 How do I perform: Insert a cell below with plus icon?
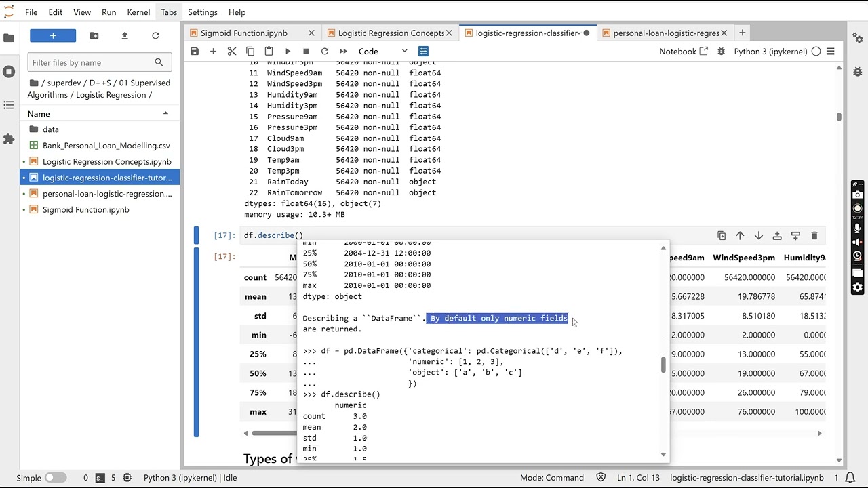[x=213, y=51]
